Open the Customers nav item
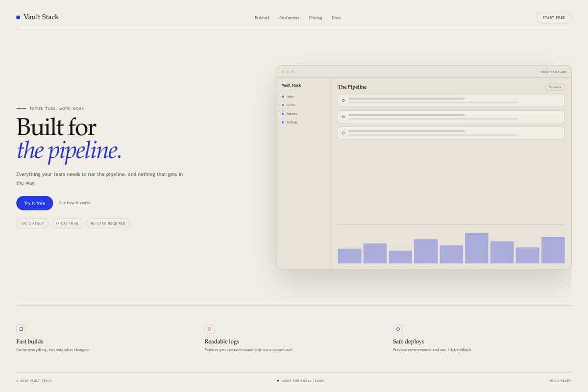This screenshot has width=588, height=392. pos(289,18)
